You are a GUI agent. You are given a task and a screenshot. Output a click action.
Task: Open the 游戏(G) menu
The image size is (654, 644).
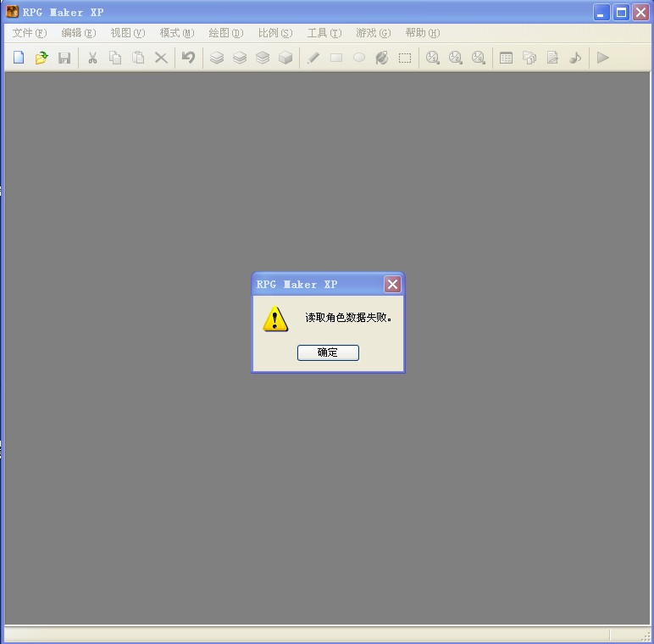374,33
